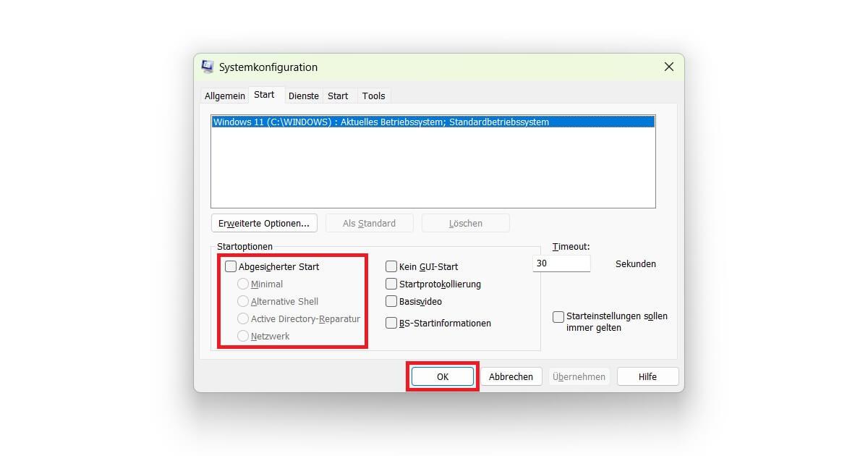Check Starteinstellungen sollen immer gelten
Image resolution: width=868 pixels, height=456 pixels.
[558, 316]
